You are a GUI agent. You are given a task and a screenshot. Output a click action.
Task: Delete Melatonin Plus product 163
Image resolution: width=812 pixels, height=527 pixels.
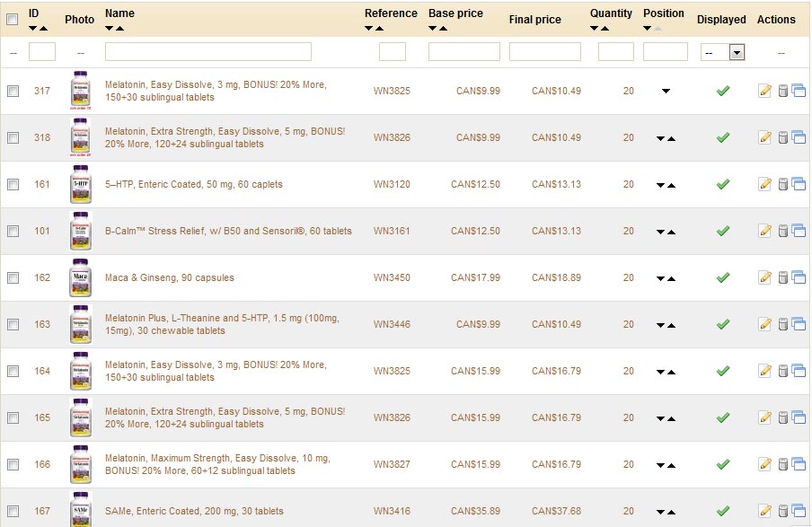[x=783, y=324]
